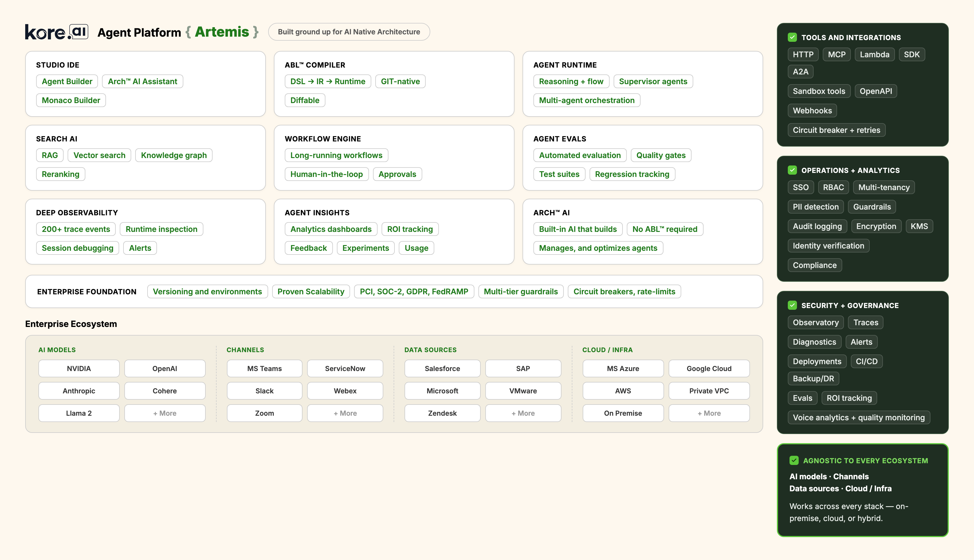Click the Vector search chip
Image resolution: width=974 pixels, height=560 pixels.
point(99,155)
